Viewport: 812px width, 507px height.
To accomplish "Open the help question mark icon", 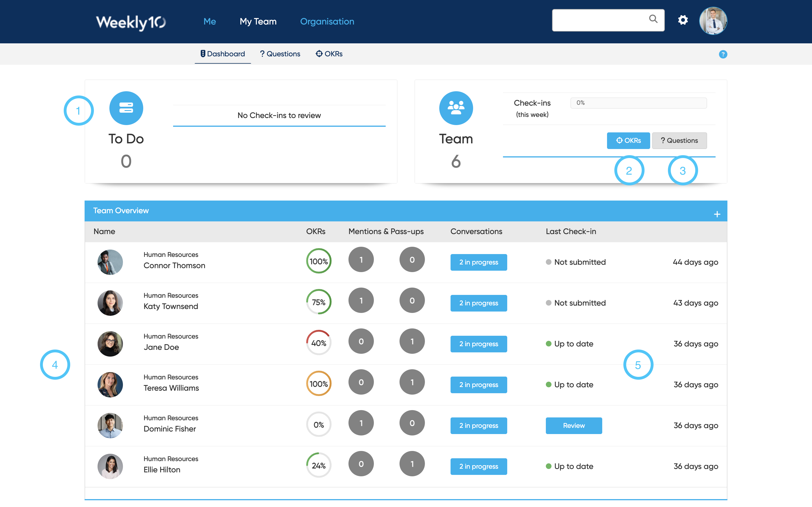I will [723, 54].
